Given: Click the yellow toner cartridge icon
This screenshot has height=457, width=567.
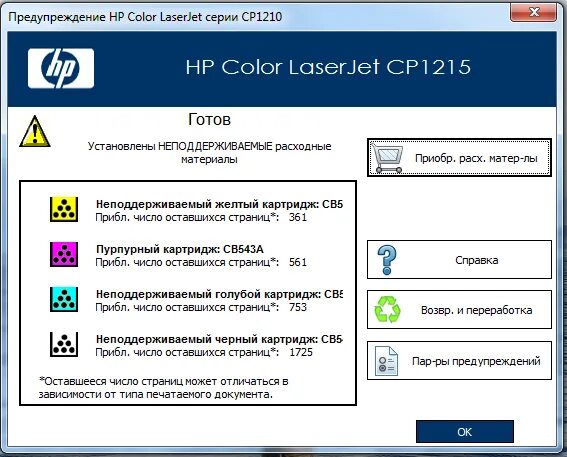Looking at the screenshot, I should point(64,209).
